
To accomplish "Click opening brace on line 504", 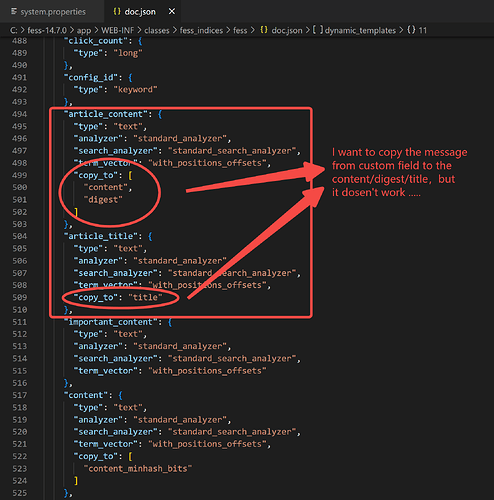I will click(150, 236).
